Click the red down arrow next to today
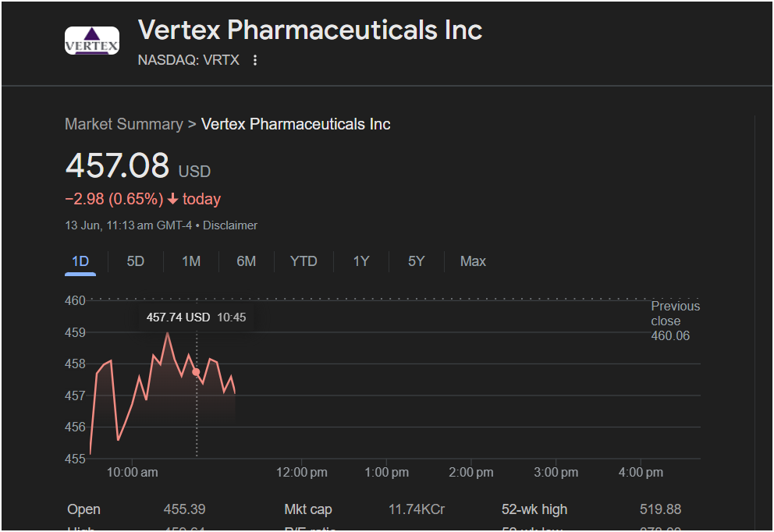Viewport: 774px width, 532px height. pyautogui.click(x=172, y=199)
